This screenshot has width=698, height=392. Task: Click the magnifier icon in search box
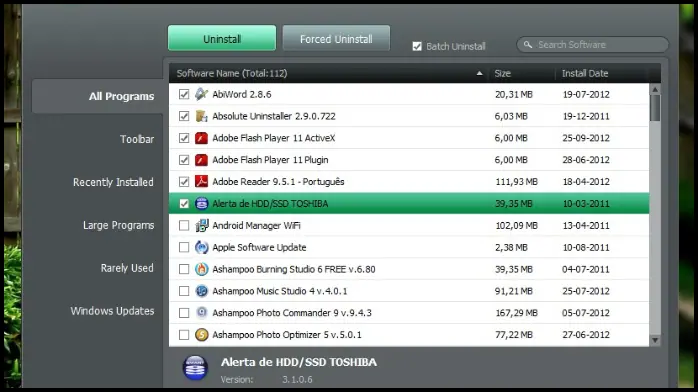528,44
